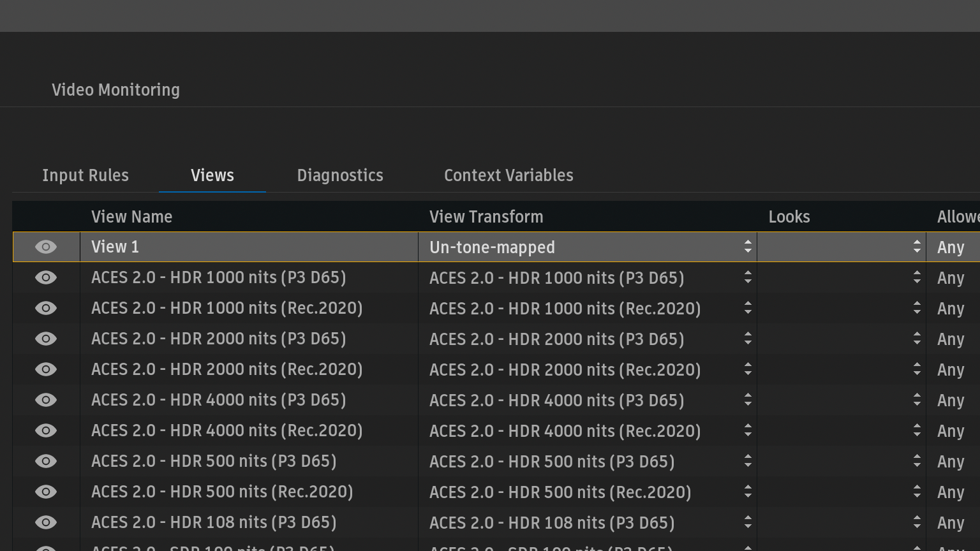
Task: Open the Un-tone-mapped View Transform dropdown
Action: [x=587, y=247]
